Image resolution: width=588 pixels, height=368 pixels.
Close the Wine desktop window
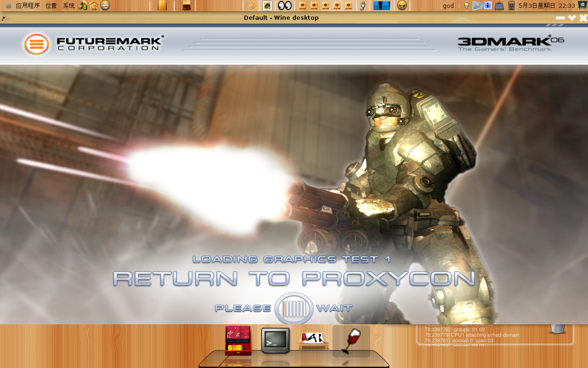click(583, 18)
